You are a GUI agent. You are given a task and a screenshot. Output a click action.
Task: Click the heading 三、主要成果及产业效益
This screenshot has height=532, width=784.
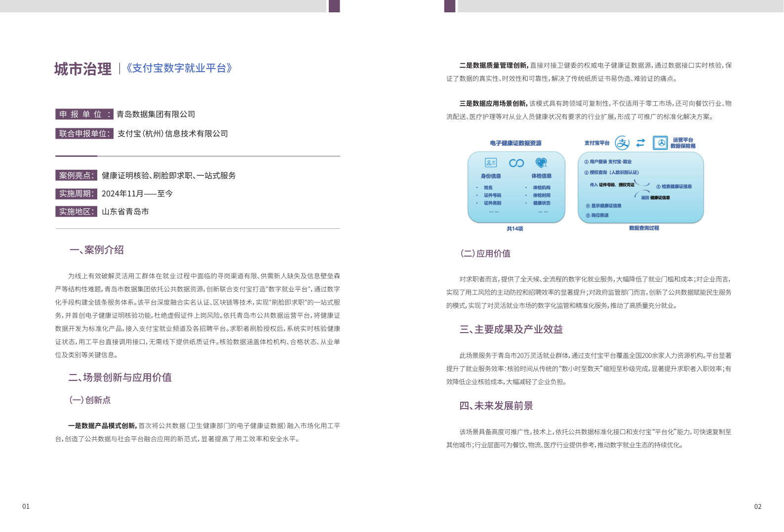511,330
